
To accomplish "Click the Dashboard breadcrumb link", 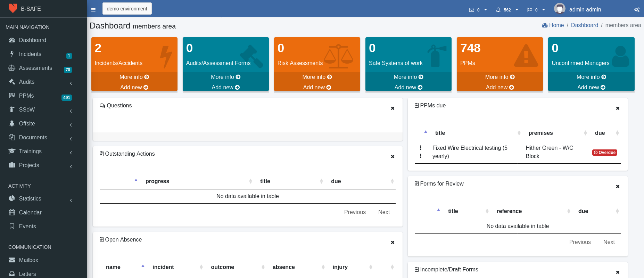I will [585, 25].
